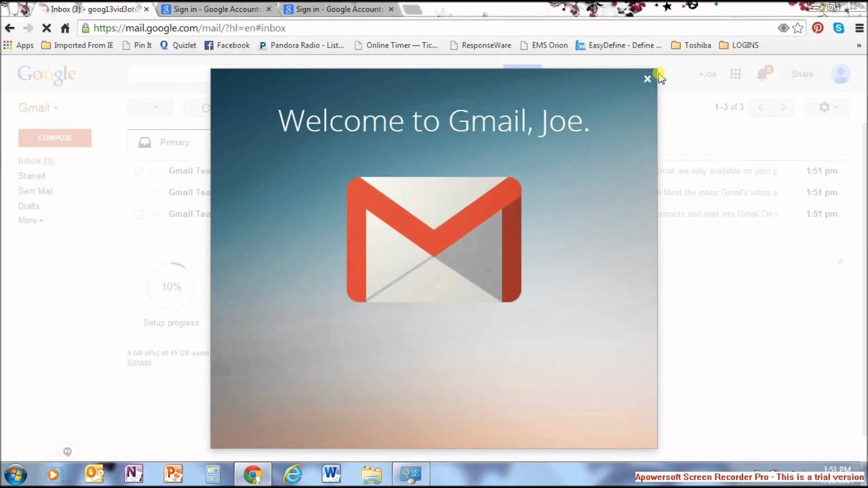Open the account avatar menu
Viewport: 868px width, 488px height.
pos(841,75)
